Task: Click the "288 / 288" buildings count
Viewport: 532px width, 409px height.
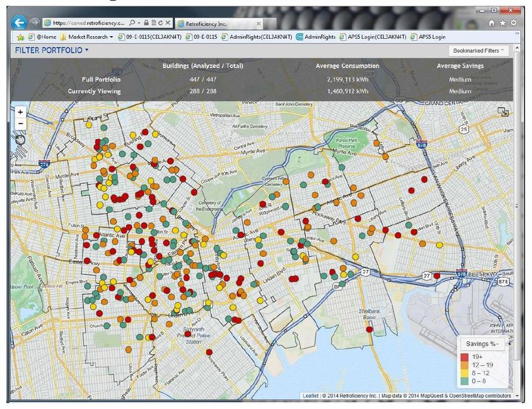Action: pos(203,91)
